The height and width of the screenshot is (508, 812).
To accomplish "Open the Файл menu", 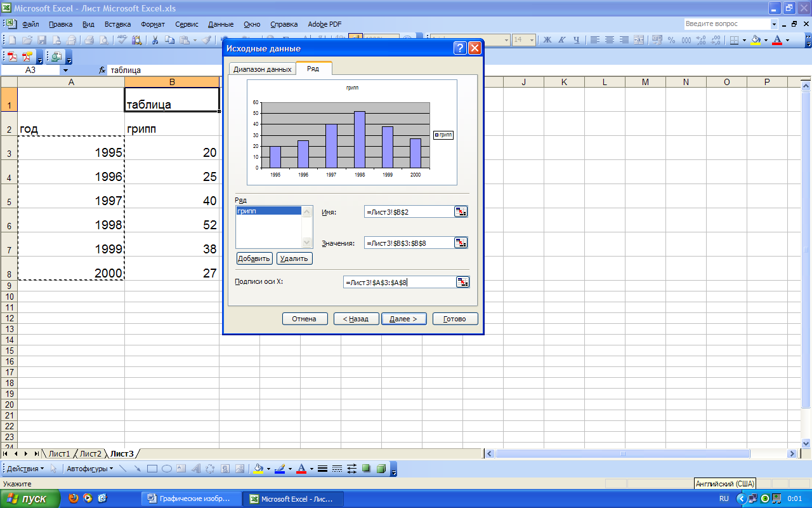I will (x=30, y=24).
